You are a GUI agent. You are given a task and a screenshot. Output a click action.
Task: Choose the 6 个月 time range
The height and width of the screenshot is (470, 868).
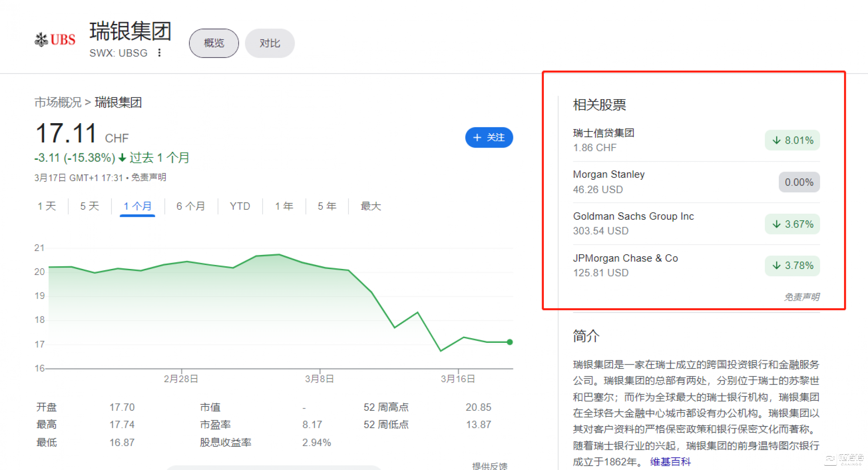(191, 206)
